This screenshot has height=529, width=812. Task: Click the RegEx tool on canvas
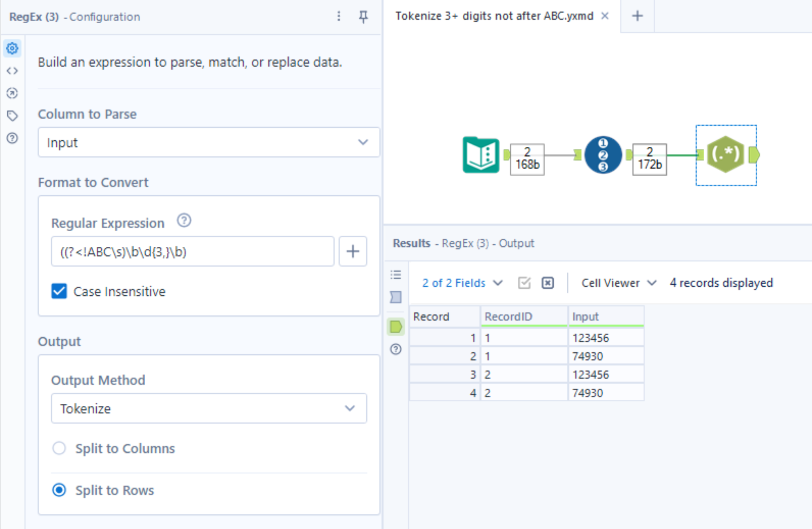(725, 155)
